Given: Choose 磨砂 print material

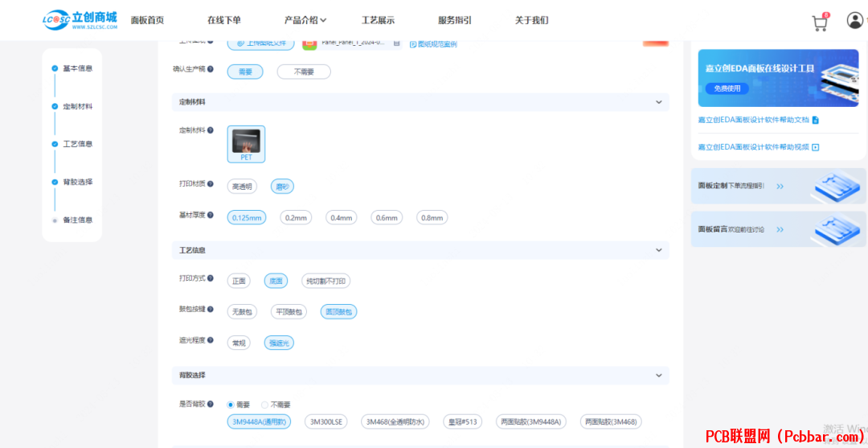Looking at the screenshot, I should [x=282, y=187].
